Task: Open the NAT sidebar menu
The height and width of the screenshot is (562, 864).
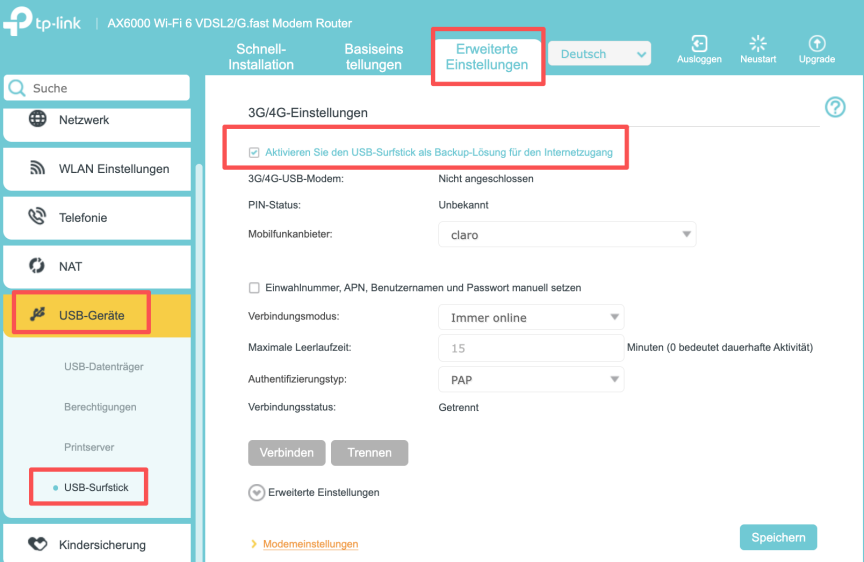Action: [98, 267]
